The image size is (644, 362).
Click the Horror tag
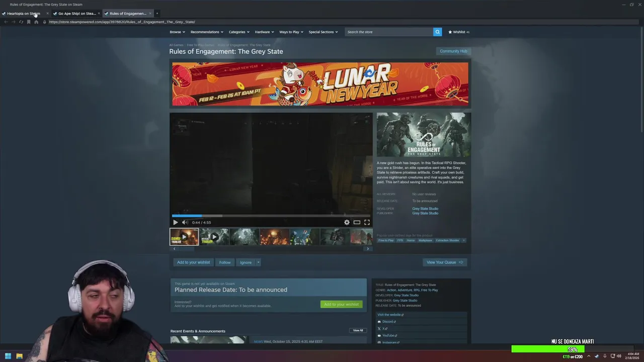click(411, 240)
